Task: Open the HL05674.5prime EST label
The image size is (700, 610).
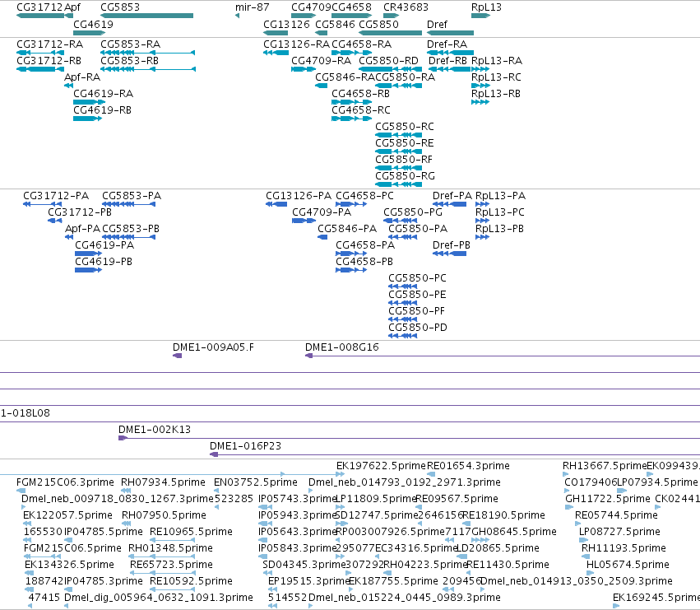Action: (628, 565)
